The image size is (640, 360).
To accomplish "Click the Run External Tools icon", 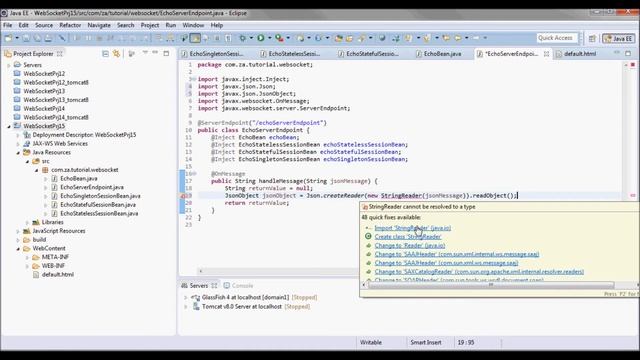I will 279,38.
